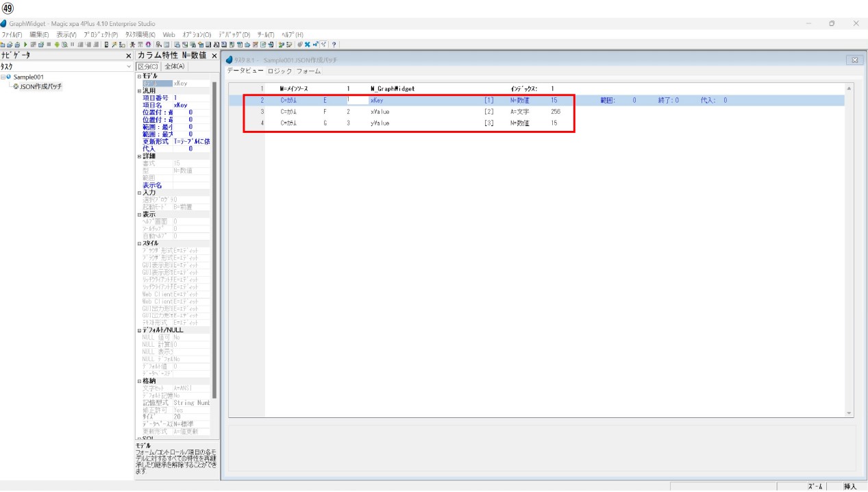Collapse the Sample001 tree node
This screenshot has height=492, width=868.
(3, 77)
